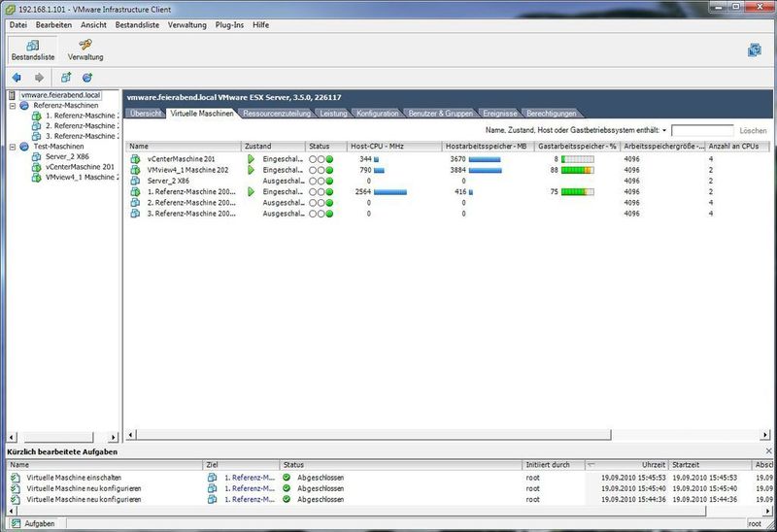Click the new virtual machine toolbar icon
Viewport: 777px width, 532px height.
coord(66,78)
